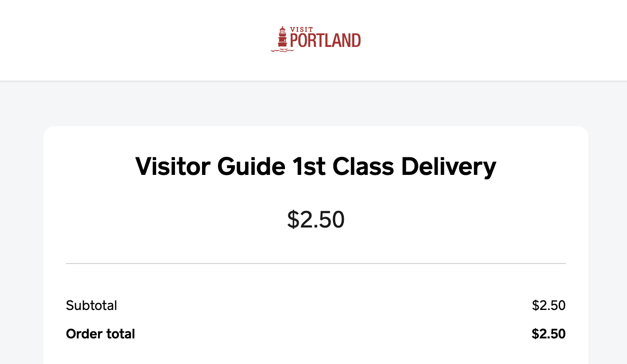627x364 pixels.
Task: Click empty white header area left of logo
Action: (x=133, y=40)
